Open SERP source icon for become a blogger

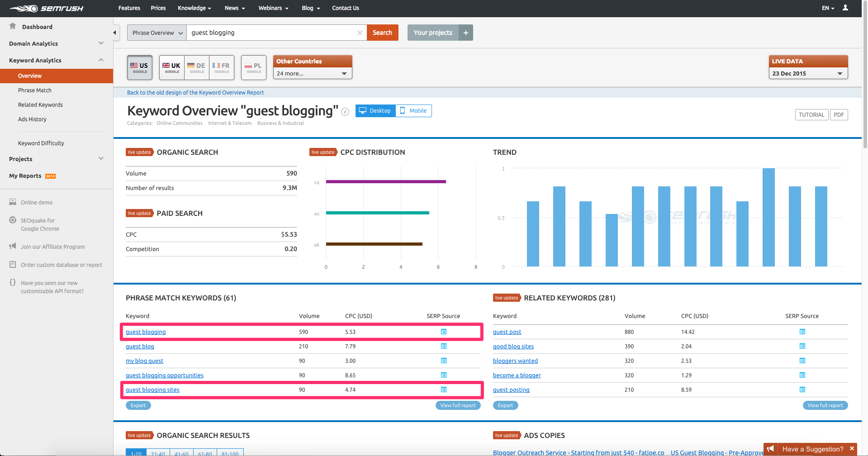(x=802, y=375)
